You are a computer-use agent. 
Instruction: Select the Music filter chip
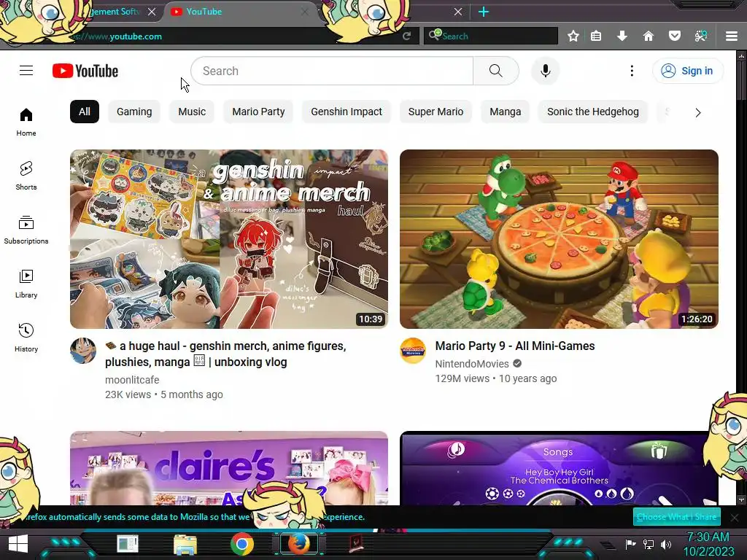pos(192,112)
